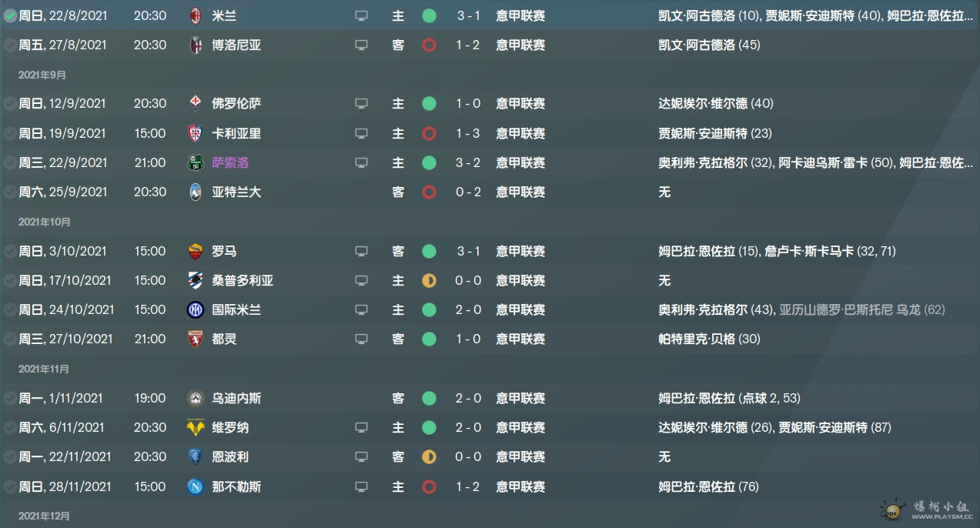Open the highlighted 萨索洛 team link

pyautogui.click(x=230, y=162)
